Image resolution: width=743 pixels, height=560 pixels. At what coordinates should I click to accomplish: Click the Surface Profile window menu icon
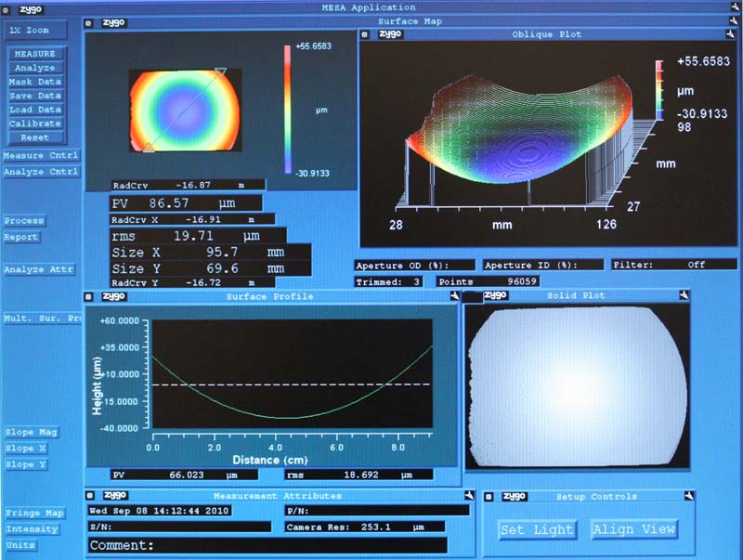pyautogui.click(x=88, y=296)
